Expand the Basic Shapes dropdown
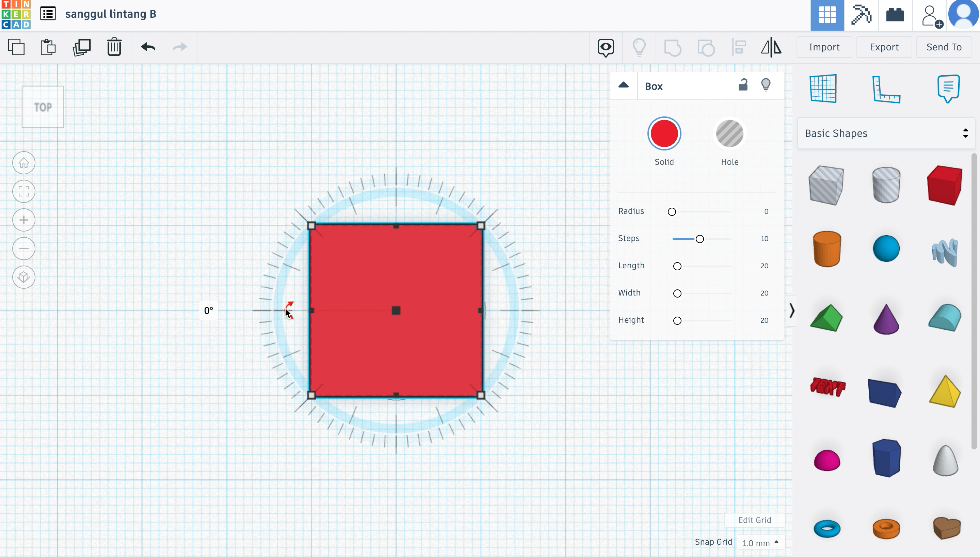This screenshot has height=557, width=980. [x=885, y=133]
